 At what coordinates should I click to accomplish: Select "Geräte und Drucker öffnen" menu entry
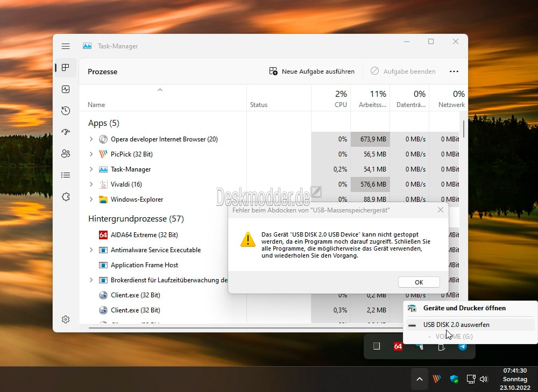(x=464, y=309)
